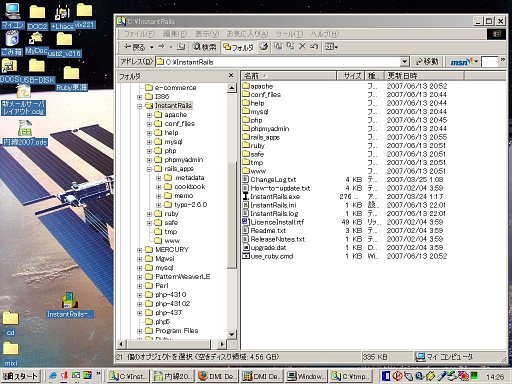The image size is (512, 384).
Task: Click the +Lhaca desktop icon
Action: coord(63,17)
